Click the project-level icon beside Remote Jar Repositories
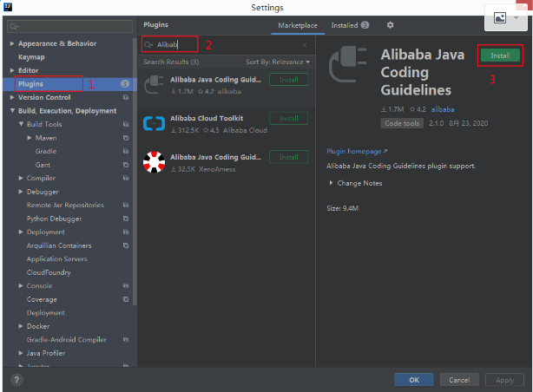 point(126,205)
